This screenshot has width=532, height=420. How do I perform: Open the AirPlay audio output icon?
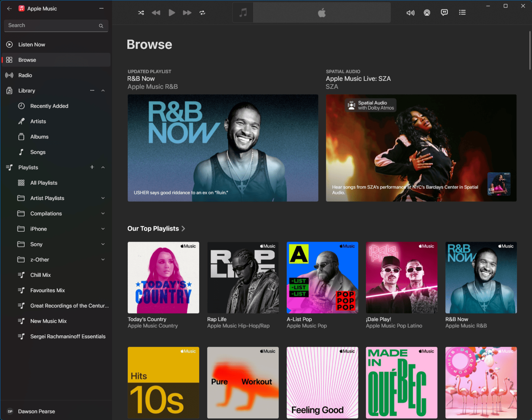[427, 13]
